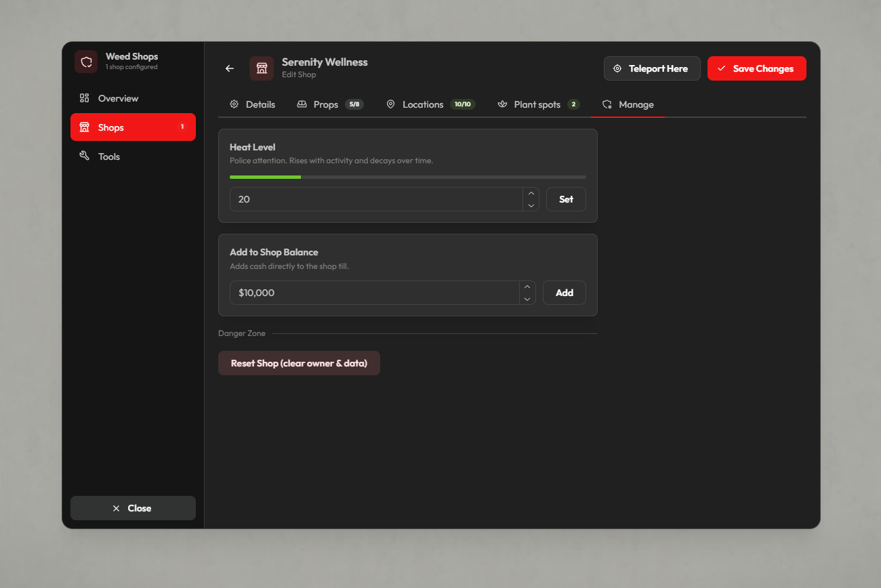Open the Plant spots tab

538,104
